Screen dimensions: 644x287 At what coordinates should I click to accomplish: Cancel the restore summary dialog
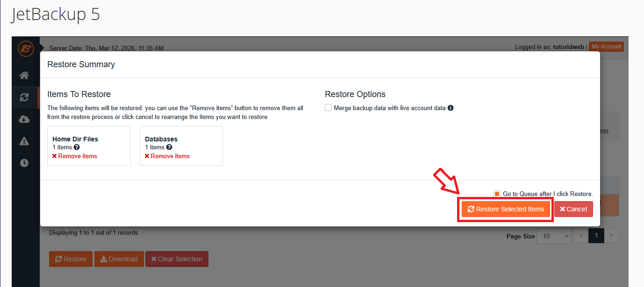click(x=573, y=209)
